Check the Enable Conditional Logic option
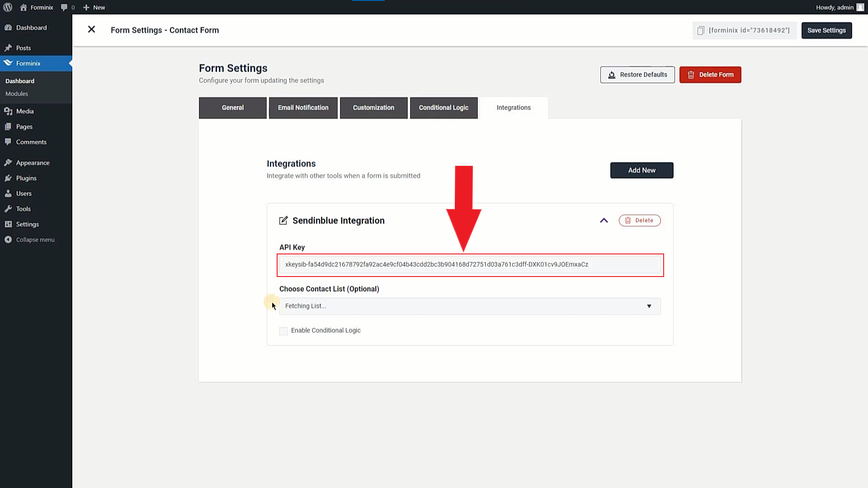This screenshot has width=868, height=488. [x=283, y=330]
